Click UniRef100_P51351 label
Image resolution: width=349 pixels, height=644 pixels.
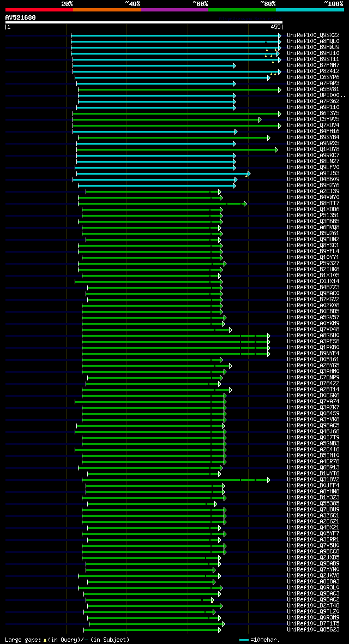click(313, 215)
